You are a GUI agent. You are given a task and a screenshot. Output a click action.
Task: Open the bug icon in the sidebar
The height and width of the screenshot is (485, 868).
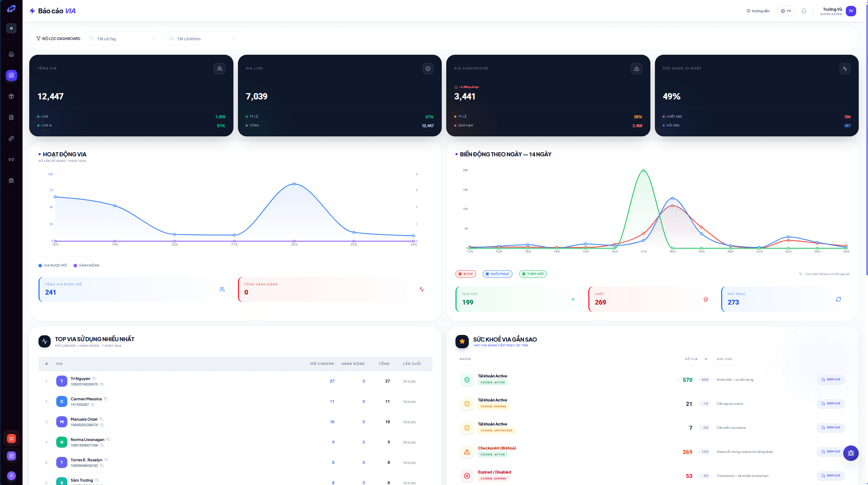11,181
